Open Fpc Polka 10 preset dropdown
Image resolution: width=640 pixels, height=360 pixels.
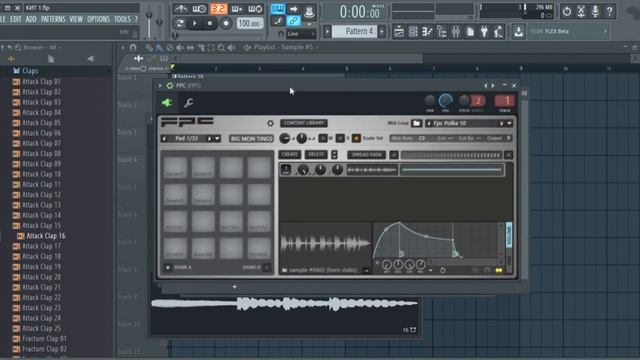click(509, 123)
